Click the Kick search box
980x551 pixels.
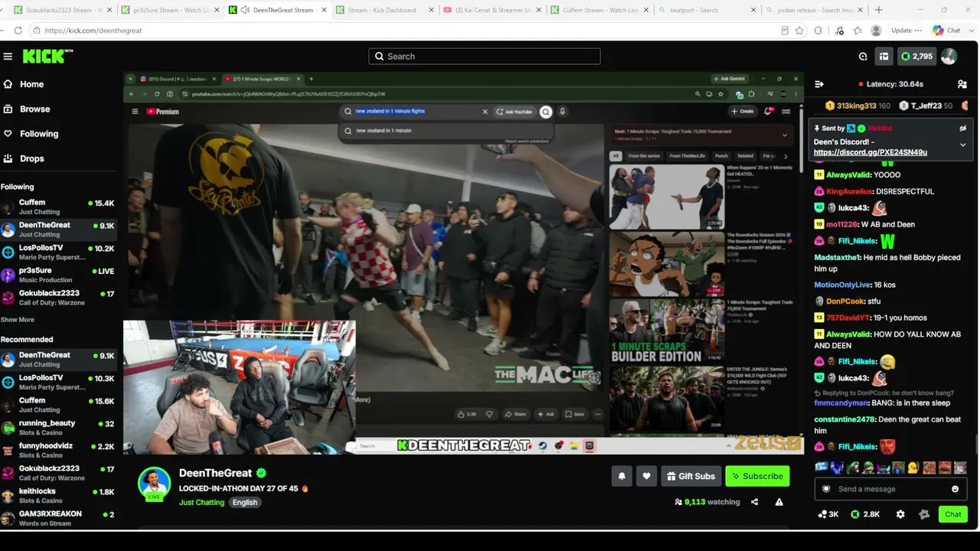pyautogui.click(x=485, y=57)
